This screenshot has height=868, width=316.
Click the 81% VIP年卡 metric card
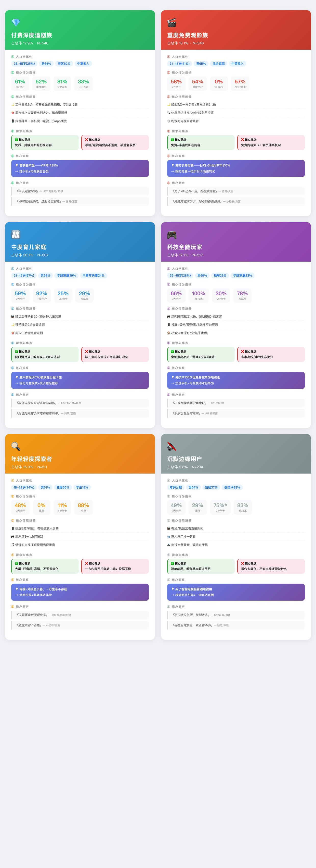point(62,83)
